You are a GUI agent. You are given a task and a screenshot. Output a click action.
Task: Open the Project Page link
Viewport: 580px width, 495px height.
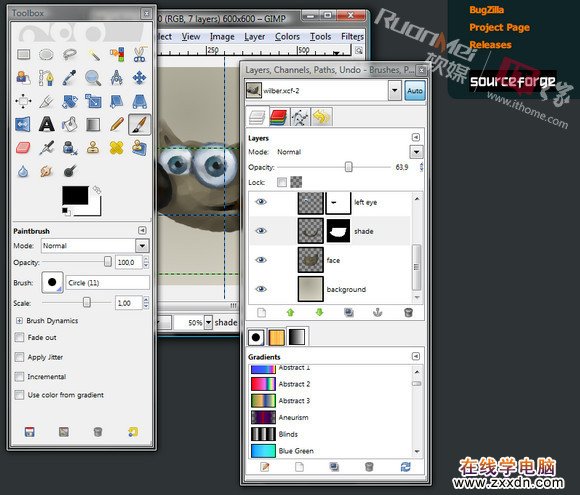coord(499,27)
